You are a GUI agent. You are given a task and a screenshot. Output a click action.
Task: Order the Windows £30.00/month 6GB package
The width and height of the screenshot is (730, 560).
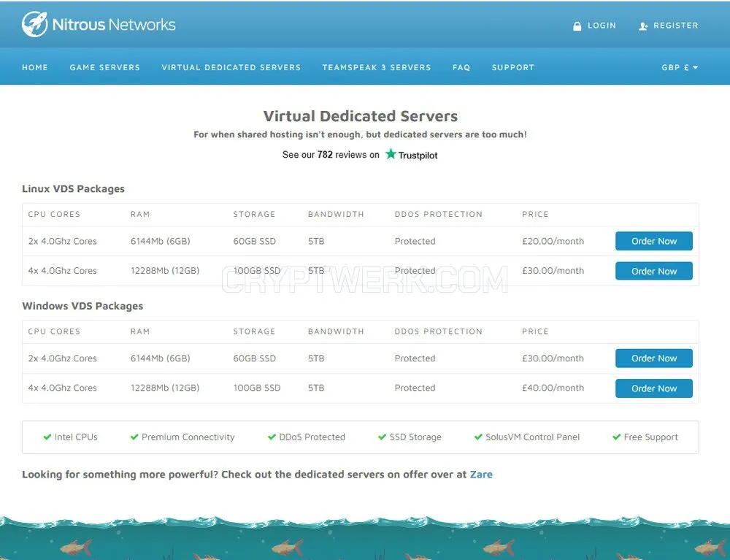point(653,358)
